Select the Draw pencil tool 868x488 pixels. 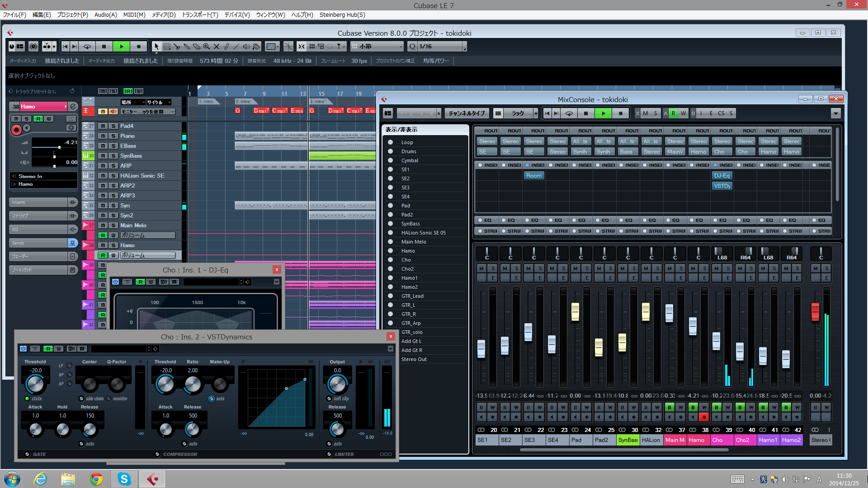pos(226,47)
